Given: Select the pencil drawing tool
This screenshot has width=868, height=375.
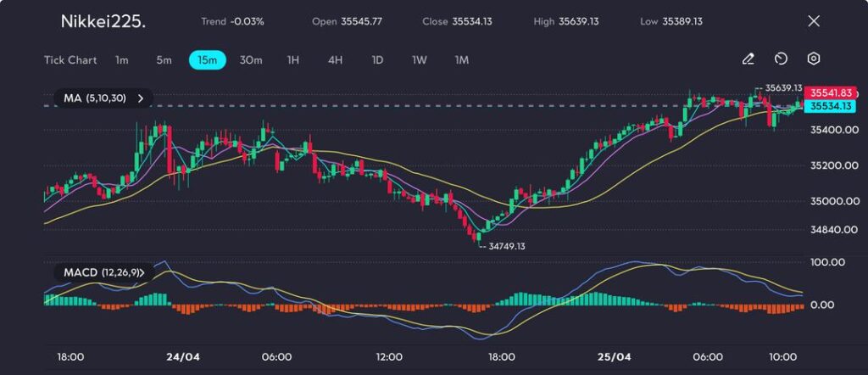Looking at the screenshot, I should tap(748, 59).
